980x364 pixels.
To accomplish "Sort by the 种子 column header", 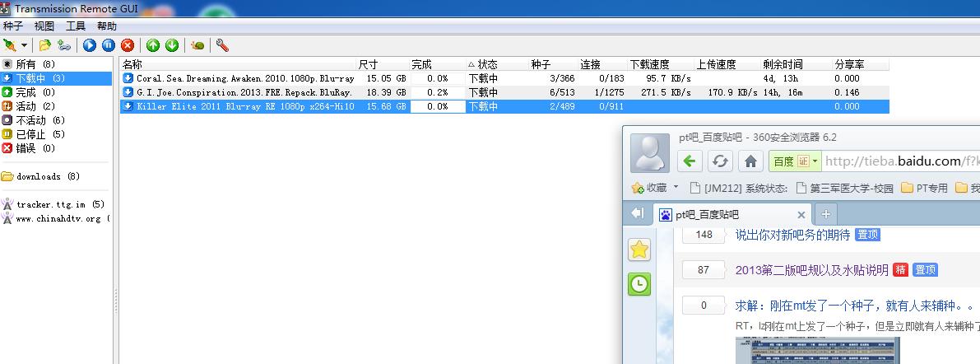I will tap(553, 64).
